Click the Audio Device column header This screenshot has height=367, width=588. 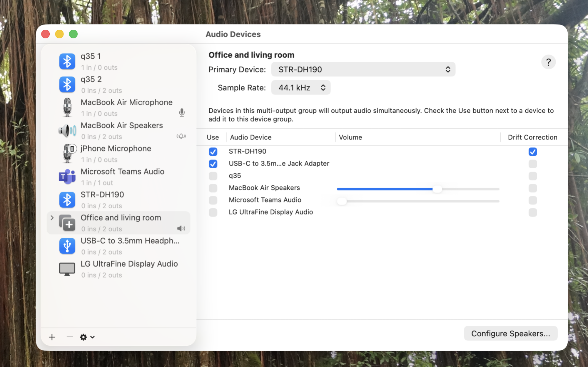pos(251,137)
